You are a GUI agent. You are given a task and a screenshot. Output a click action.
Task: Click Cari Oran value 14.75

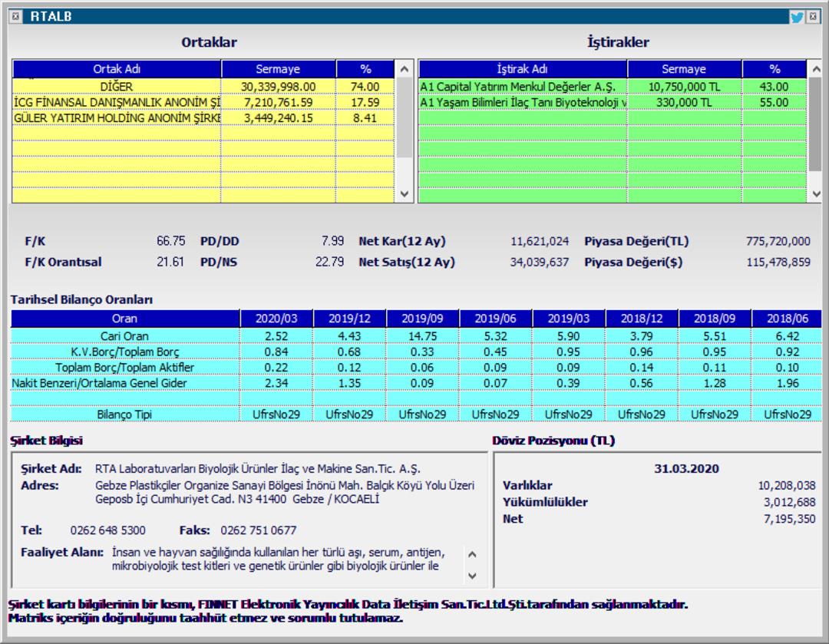click(x=422, y=336)
